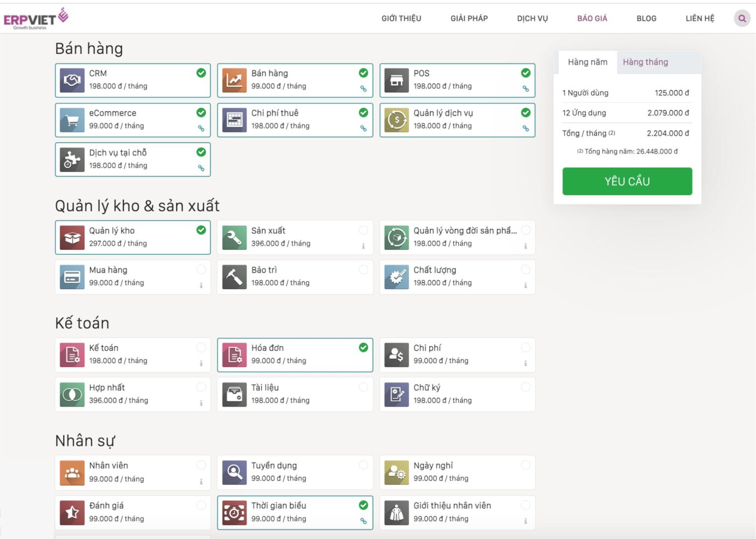Click the Đánh giá star icon
This screenshot has width=756, height=539.
(x=72, y=512)
